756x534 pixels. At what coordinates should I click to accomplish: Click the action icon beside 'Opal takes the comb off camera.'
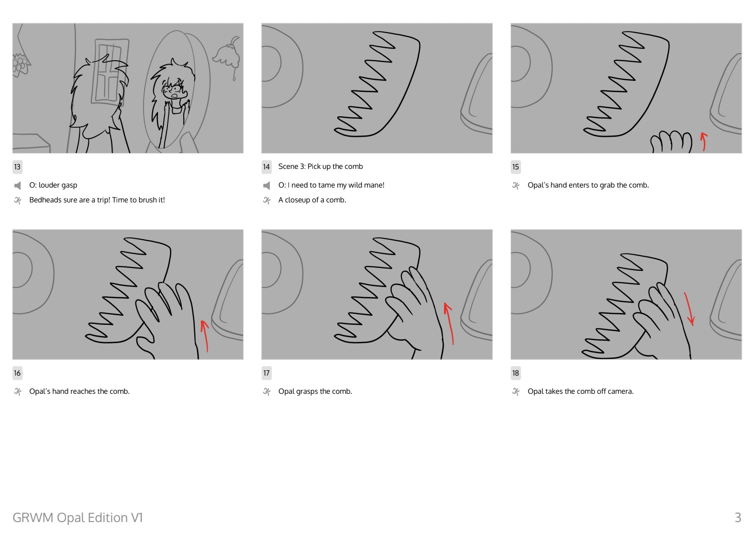(516, 391)
